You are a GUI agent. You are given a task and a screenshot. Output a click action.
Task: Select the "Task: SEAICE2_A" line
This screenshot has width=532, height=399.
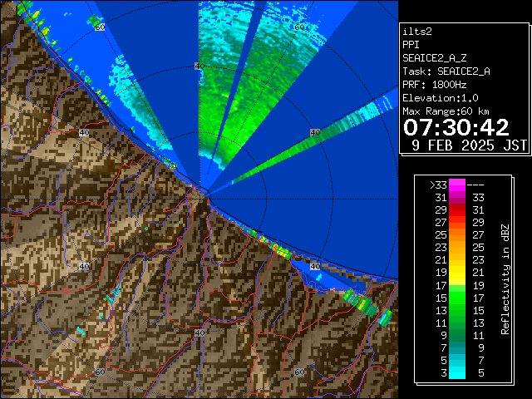[446, 71]
